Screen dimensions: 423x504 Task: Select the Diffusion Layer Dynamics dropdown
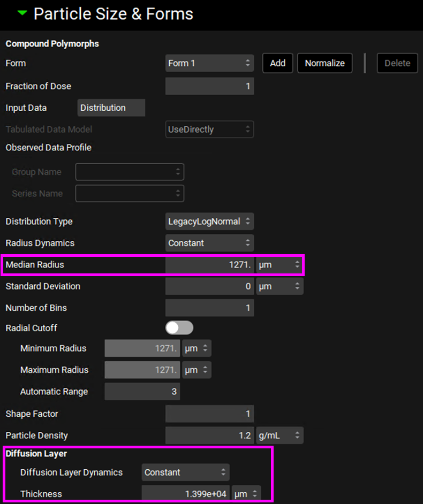[x=185, y=472]
